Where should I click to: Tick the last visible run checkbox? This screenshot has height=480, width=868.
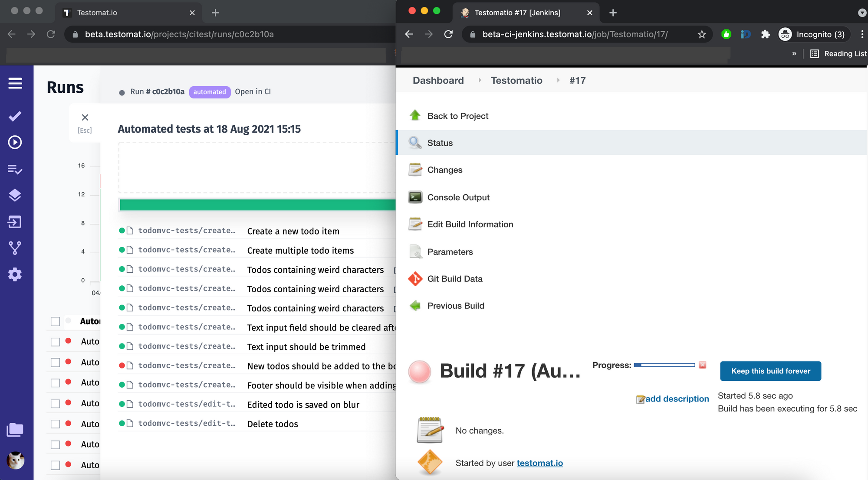pos(55,465)
